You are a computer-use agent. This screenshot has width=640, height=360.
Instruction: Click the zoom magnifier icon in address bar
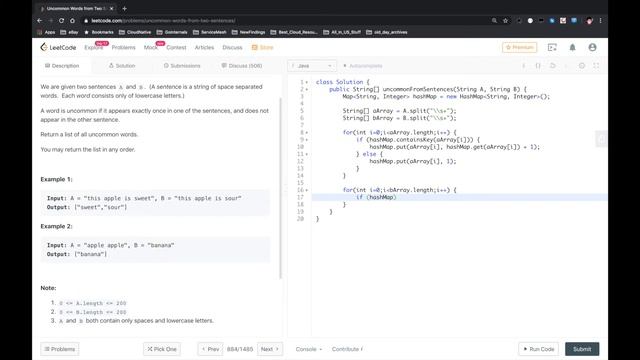pyautogui.click(x=494, y=20)
